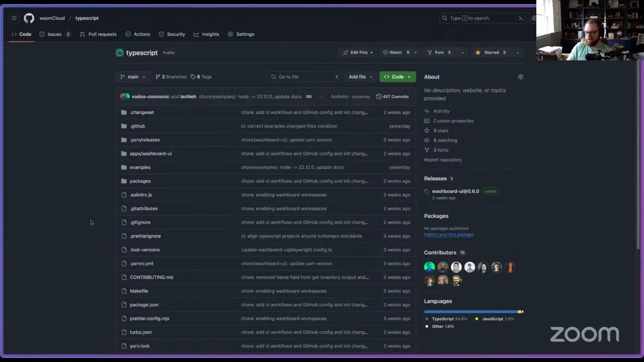
Task: Click the history clock icon beside 407 Commits
Action: [379, 97]
